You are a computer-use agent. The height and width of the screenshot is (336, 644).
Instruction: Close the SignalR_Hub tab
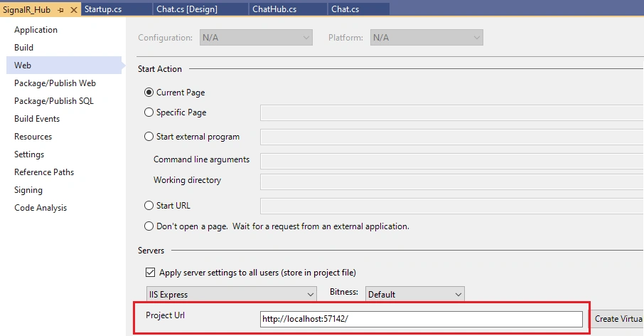coord(74,10)
